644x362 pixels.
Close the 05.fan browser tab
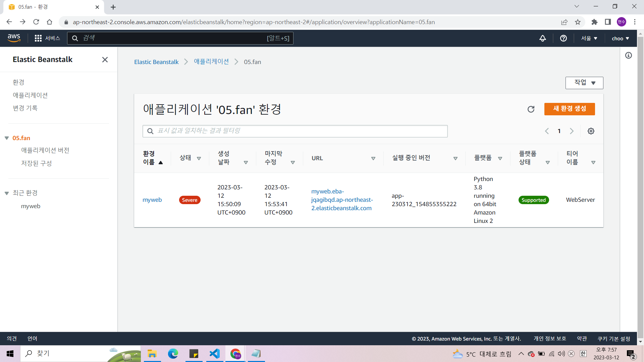click(97, 7)
